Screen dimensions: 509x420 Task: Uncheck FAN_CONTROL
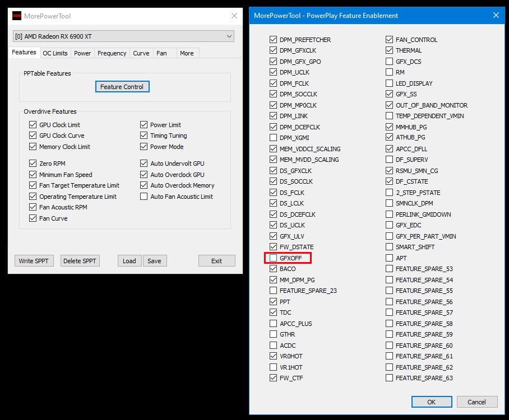pos(389,40)
